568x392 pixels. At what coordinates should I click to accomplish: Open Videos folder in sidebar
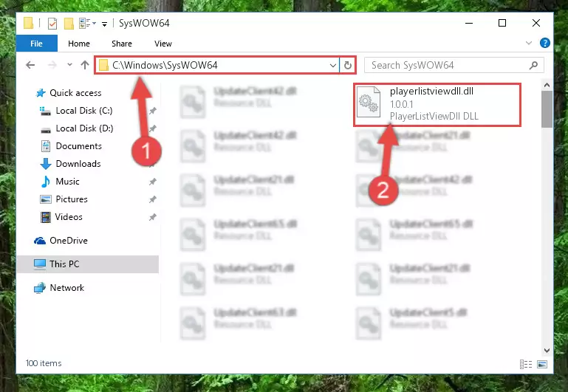[x=69, y=217]
